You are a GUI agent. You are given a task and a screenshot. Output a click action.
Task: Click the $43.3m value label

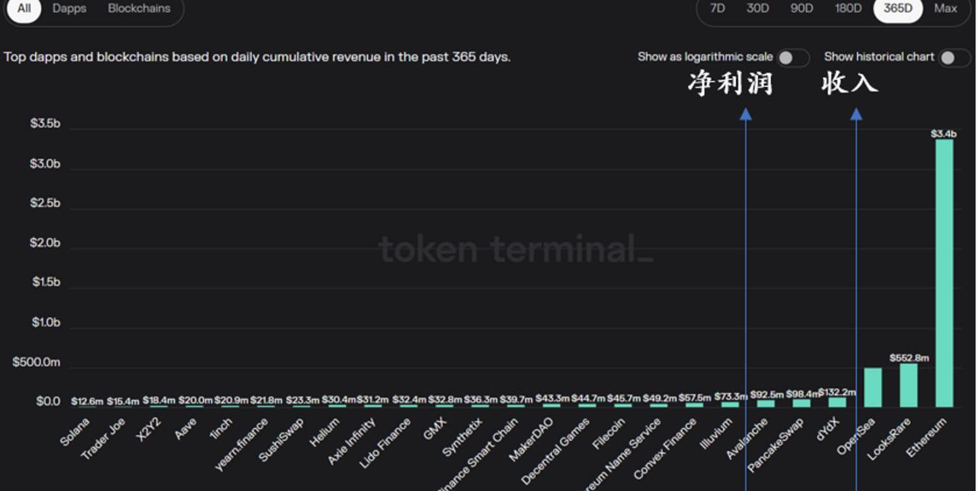coord(552,398)
